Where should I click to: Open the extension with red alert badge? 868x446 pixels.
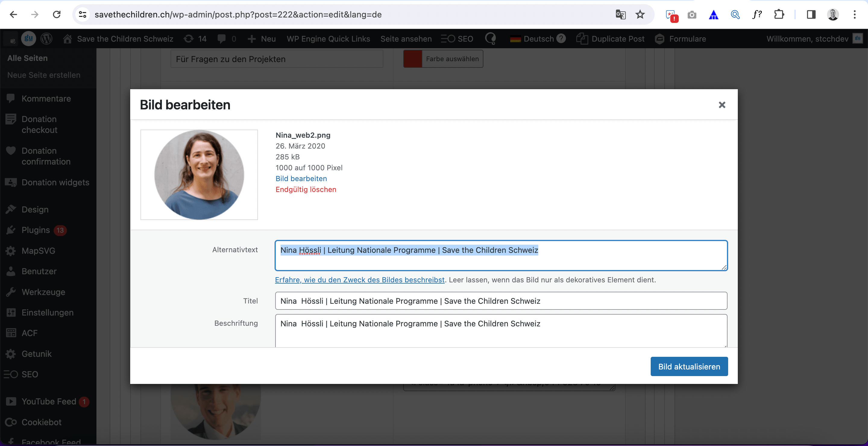point(671,15)
